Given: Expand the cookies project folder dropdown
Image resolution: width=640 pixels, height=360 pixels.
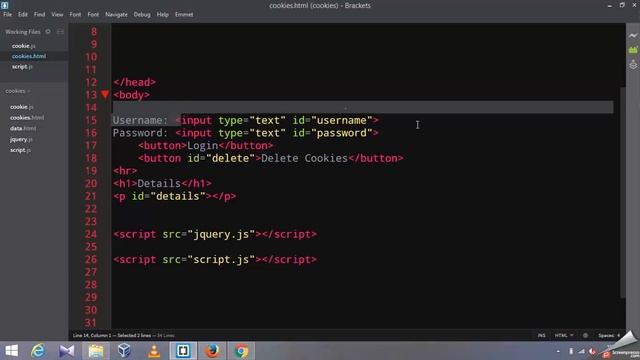Looking at the screenshot, I should click(x=18, y=91).
